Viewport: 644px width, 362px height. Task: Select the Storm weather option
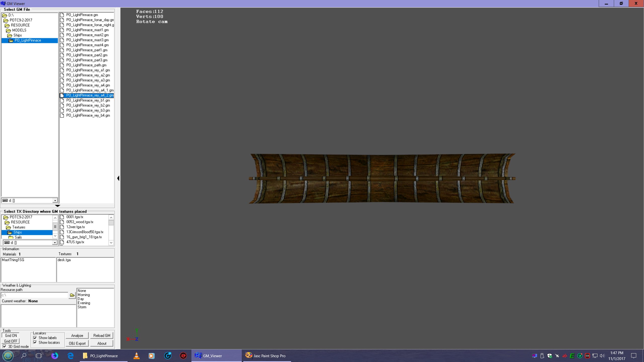pyautogui.click(x=82, y=307)
